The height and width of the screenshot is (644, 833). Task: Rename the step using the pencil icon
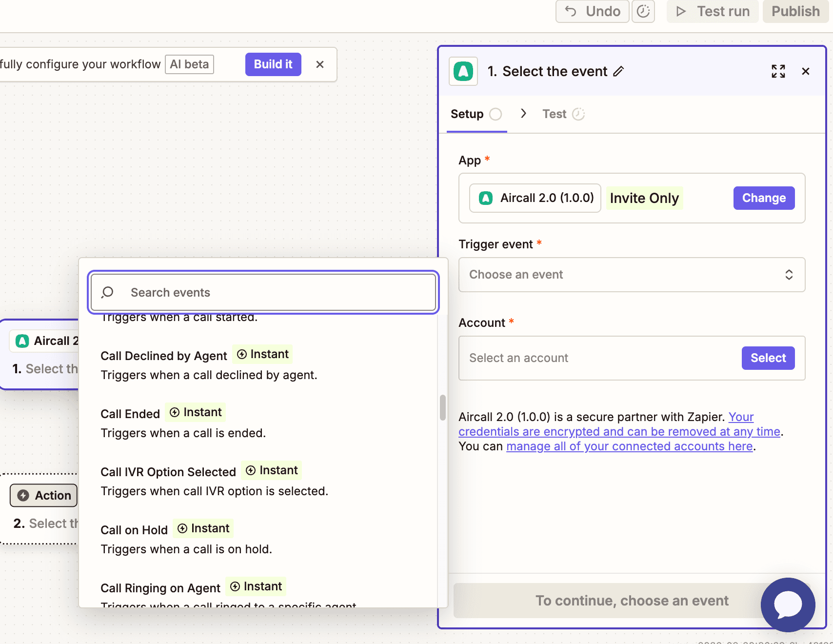[619, 72]
